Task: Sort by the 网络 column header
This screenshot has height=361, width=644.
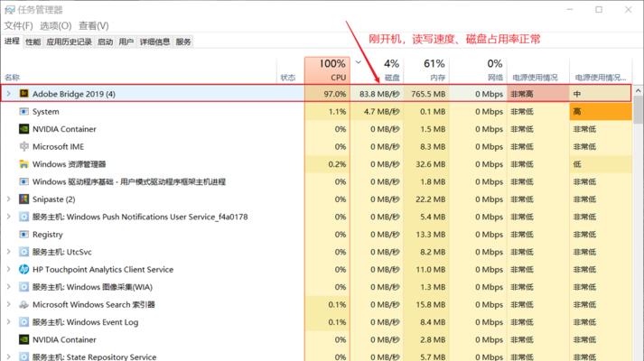Action: (x=479, y=70)
